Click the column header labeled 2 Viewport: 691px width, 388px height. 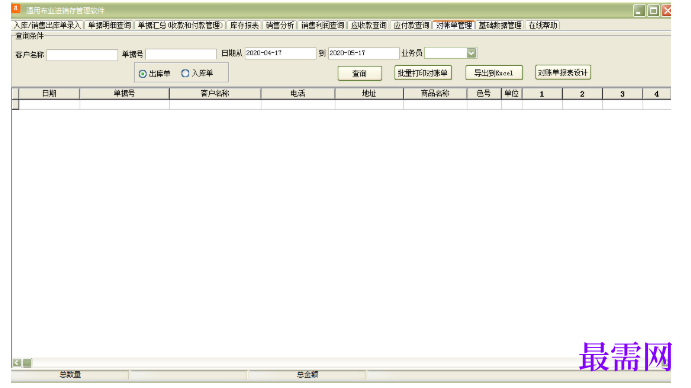pos(582,93)
